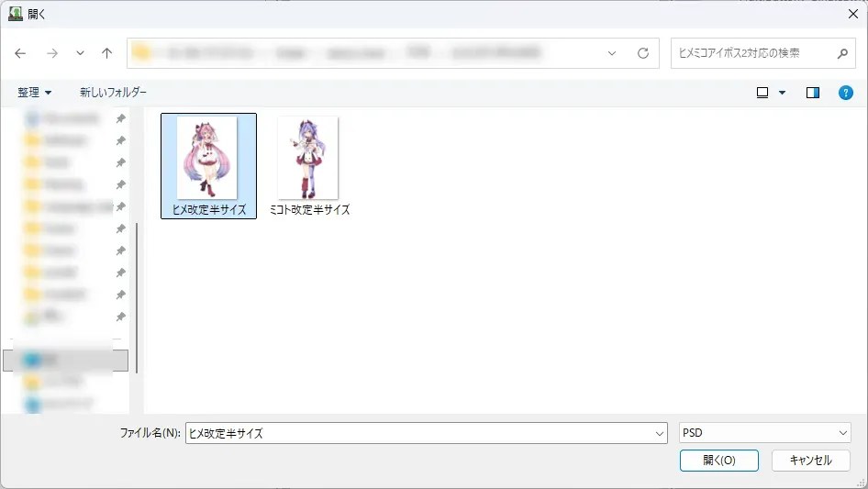Open the 整理 menu
Viewport: 868px width, 489px height.
point(34,93)
